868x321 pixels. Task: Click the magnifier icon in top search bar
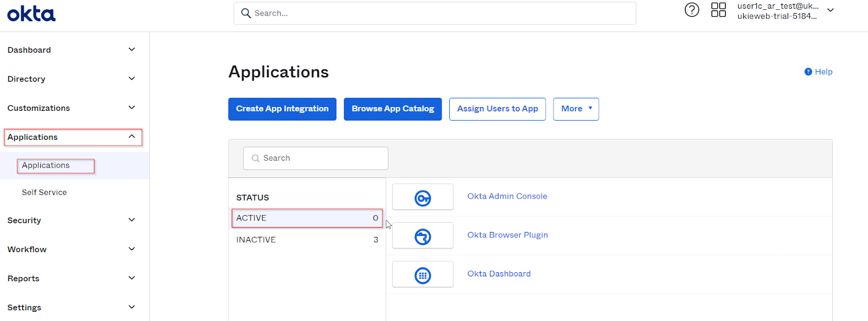point(246,13)
